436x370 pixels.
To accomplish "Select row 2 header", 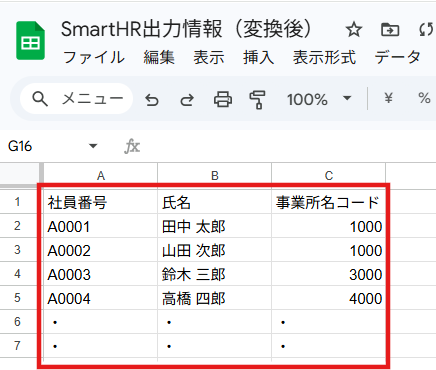I will point(17,226).
